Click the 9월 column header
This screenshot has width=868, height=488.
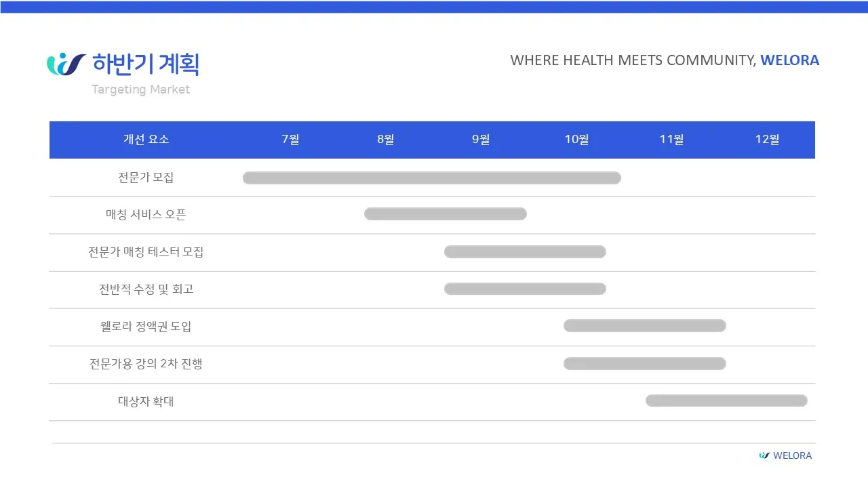coord(481,140)
